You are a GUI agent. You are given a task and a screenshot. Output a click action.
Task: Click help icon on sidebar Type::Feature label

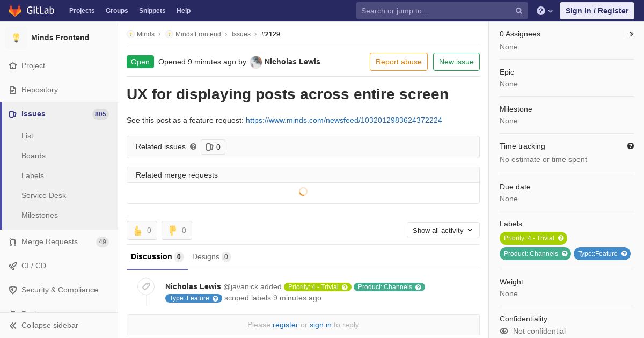(x=624, y=254)
